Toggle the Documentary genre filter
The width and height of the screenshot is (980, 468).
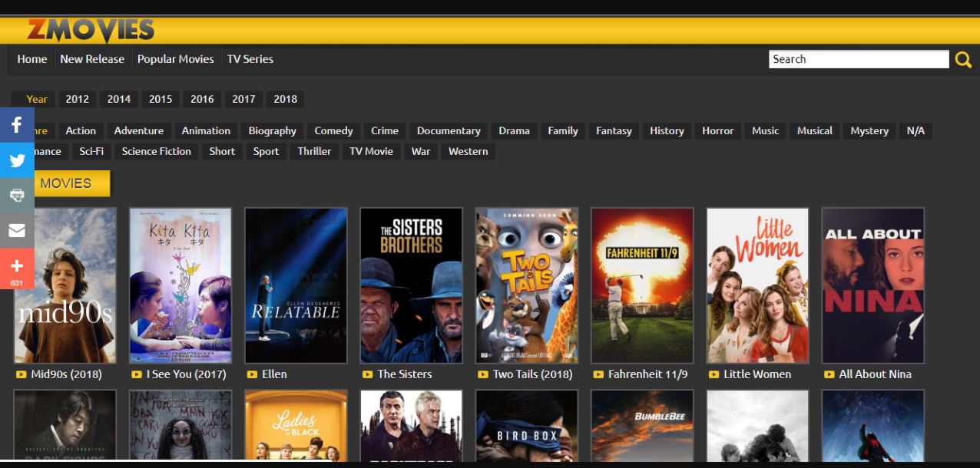tap(448, 130)
